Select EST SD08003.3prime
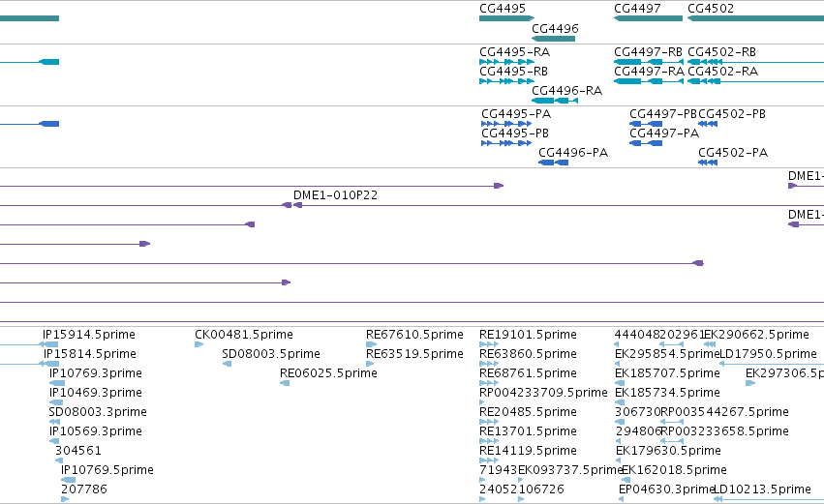Screen dimensions: 824x504 click(98, 412)
